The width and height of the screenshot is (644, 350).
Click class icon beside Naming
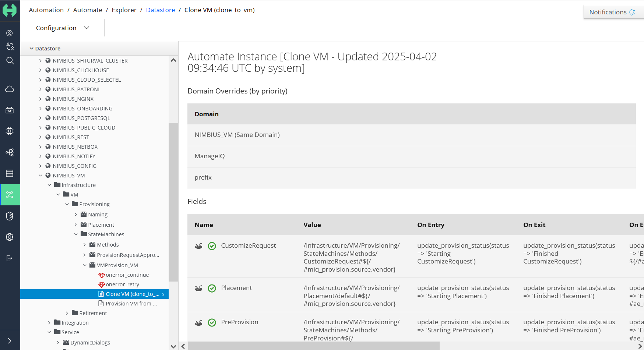(84, 214)
